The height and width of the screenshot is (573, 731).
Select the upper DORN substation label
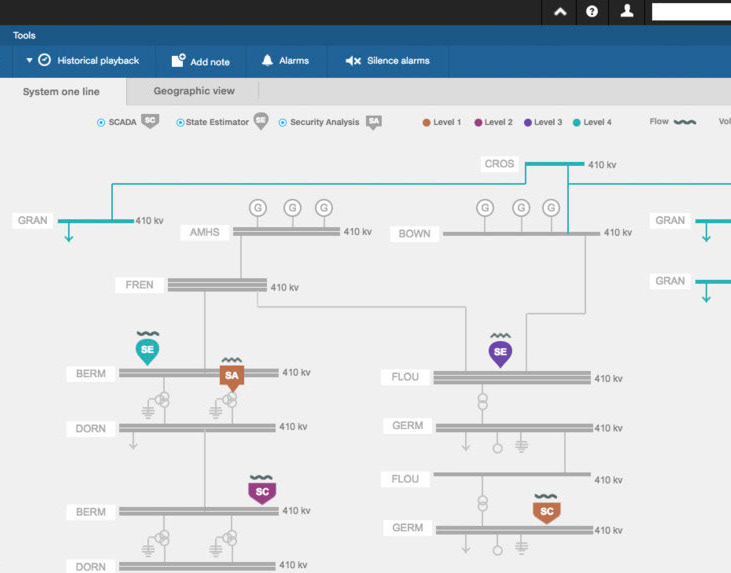pyautogui.click(x=91, y=429)
